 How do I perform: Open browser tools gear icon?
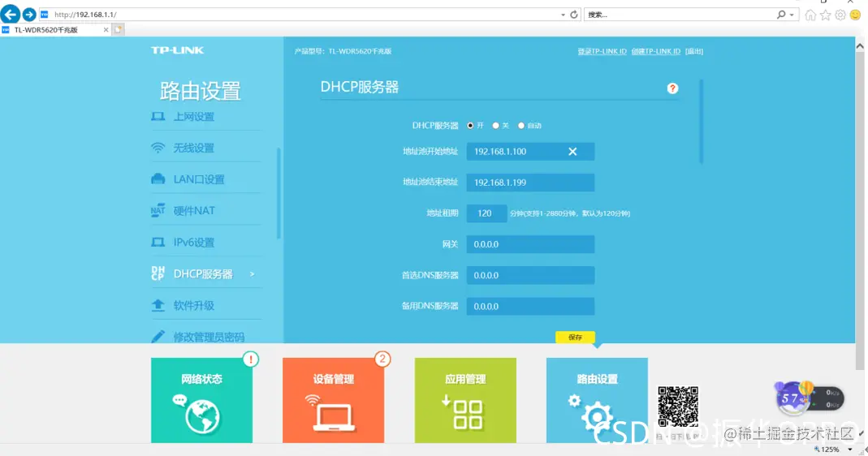840,15
